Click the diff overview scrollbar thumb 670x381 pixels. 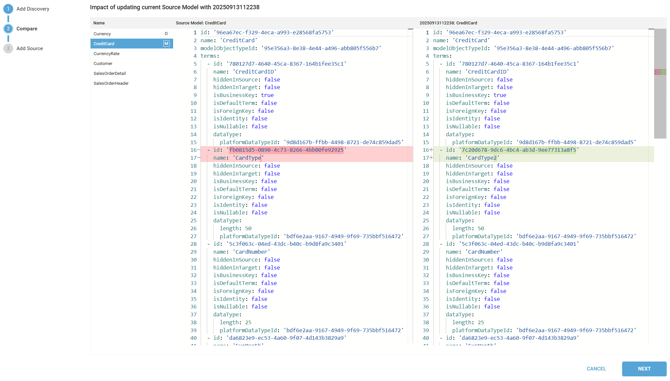pos(660,84)
